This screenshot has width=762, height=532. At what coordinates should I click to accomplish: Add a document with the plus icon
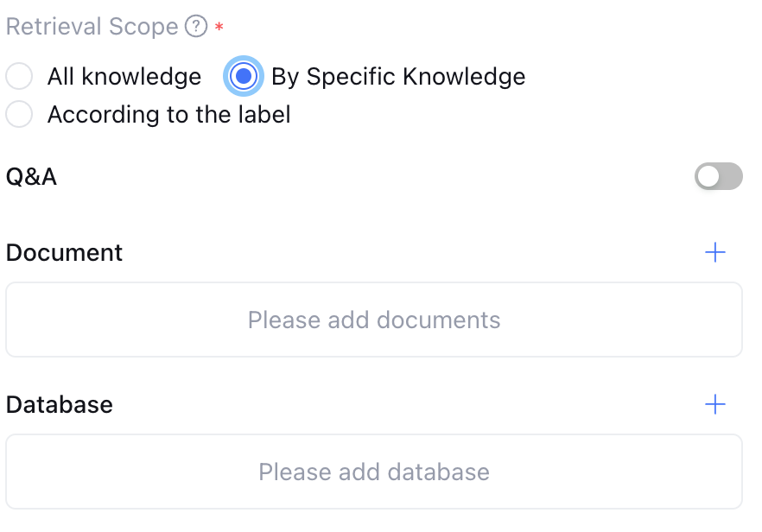coord(715,253)
